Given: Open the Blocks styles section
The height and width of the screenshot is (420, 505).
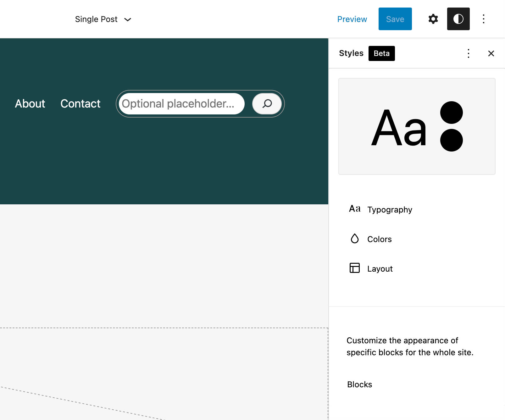Looking at the screenshot, I should click(x=359, y=384).
